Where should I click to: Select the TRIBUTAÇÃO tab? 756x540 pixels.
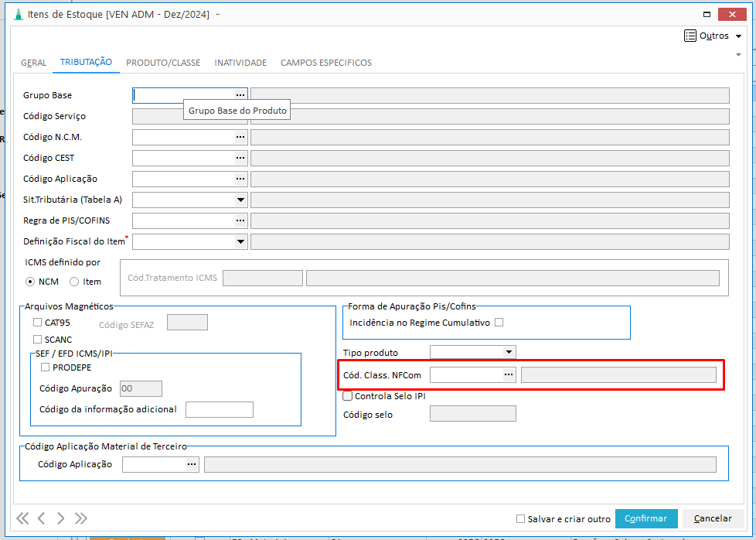[x=86, y=62]
